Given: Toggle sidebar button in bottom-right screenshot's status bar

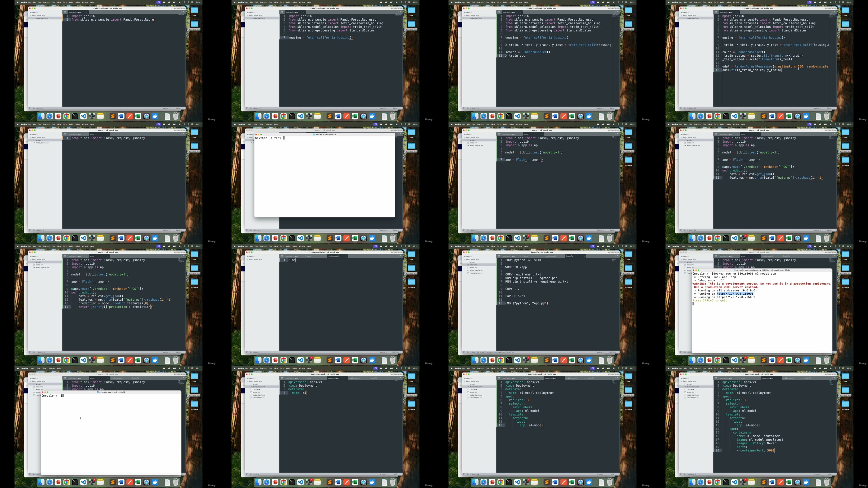Looking at the screenshot, I should click(681, 474).
